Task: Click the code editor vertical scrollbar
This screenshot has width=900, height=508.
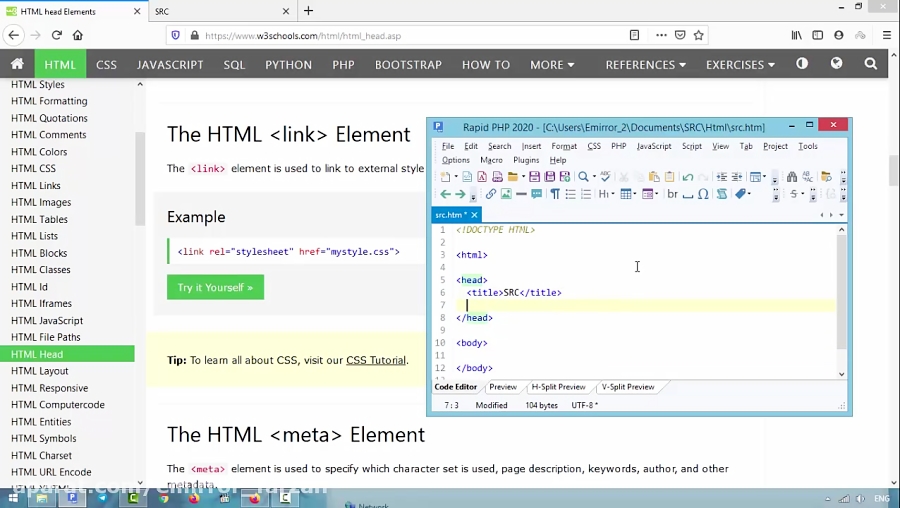Action: click(x=841, y=292)
